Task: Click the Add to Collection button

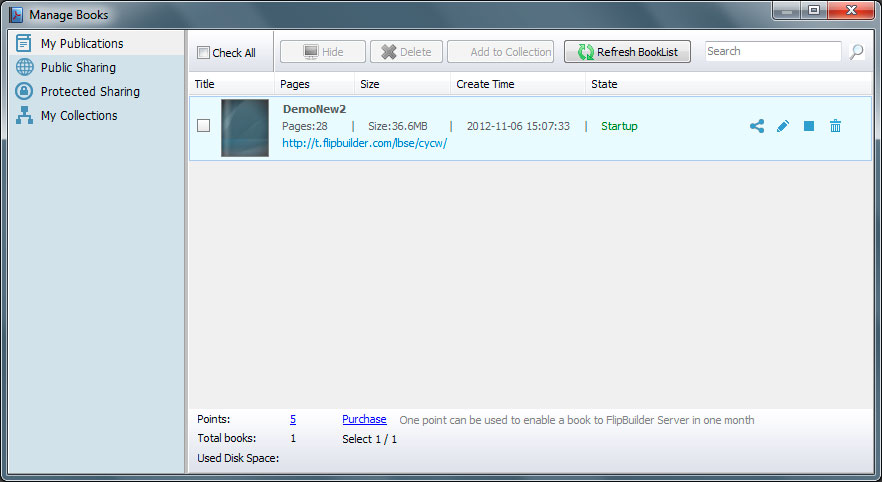Action: 501,52
